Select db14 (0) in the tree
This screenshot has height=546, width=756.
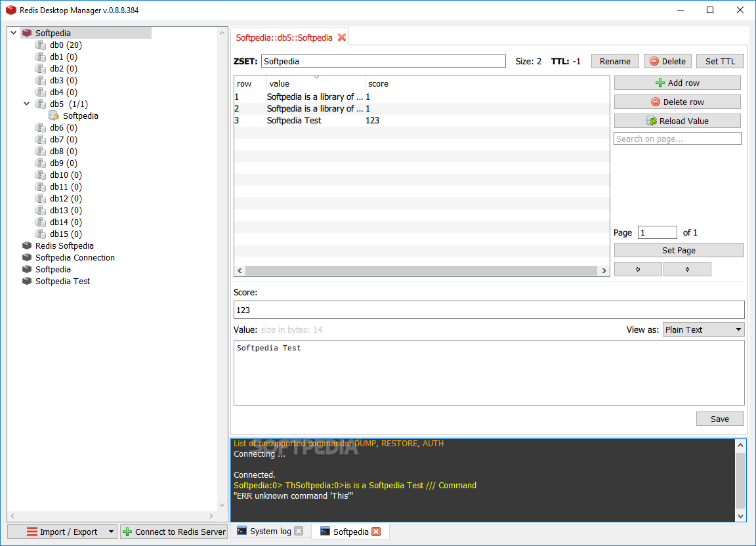[x=66, y=222]
